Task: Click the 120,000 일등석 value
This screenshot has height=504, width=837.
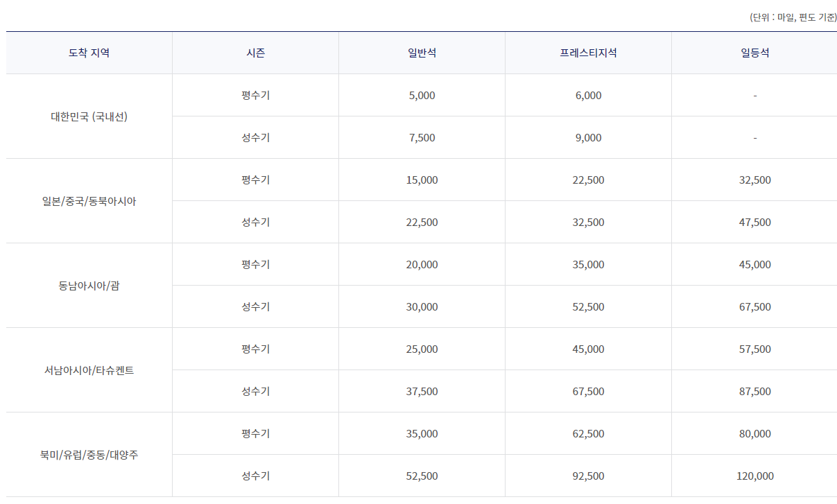Action: coord(754,476)
